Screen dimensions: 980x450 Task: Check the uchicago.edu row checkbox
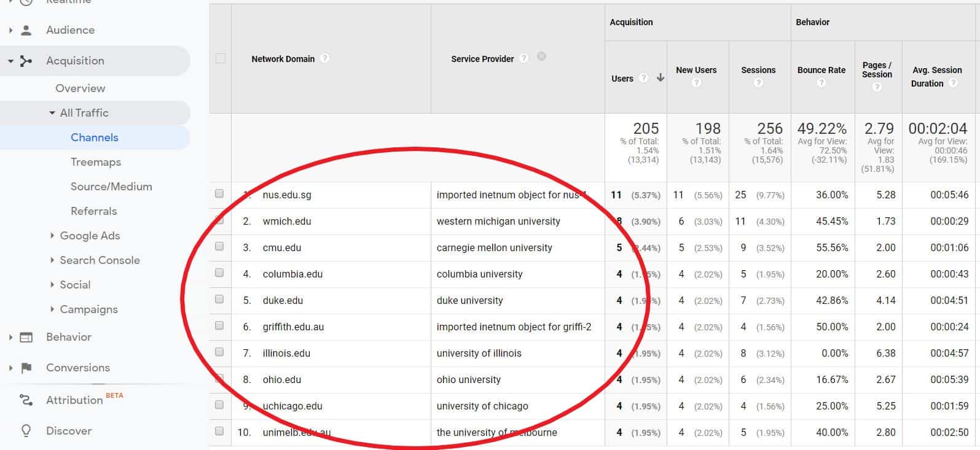(219, 405)
